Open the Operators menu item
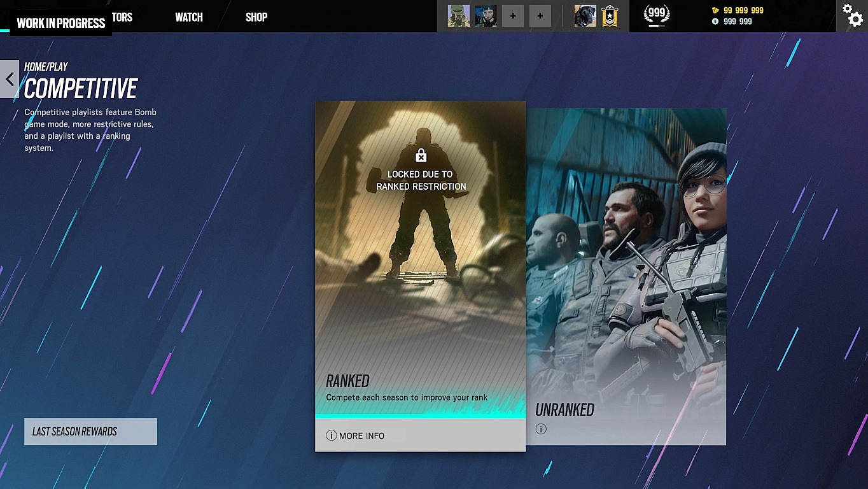 (122, 17)
